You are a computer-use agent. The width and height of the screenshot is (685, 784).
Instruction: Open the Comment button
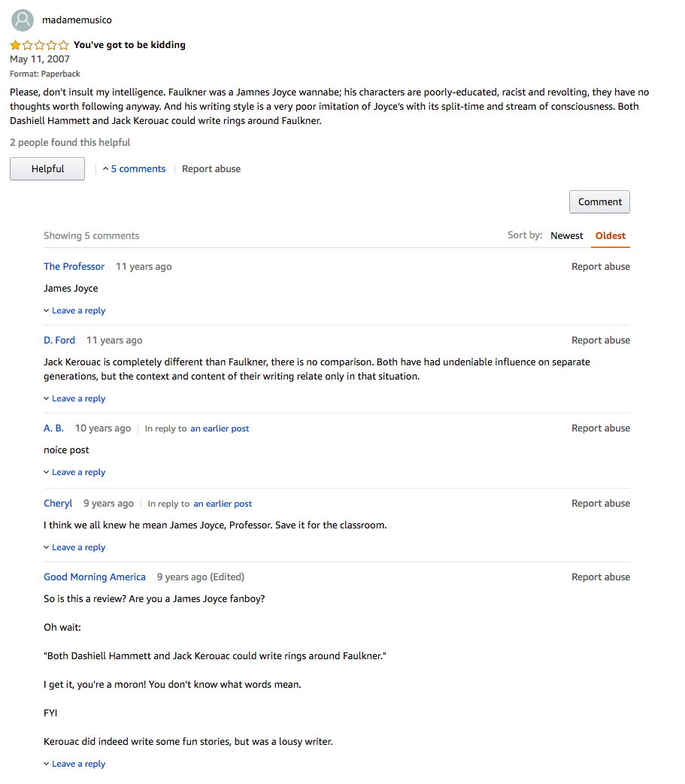599,202
